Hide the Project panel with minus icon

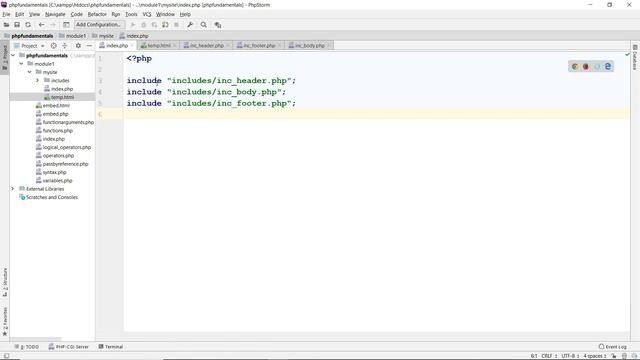[x=89, y=46]
